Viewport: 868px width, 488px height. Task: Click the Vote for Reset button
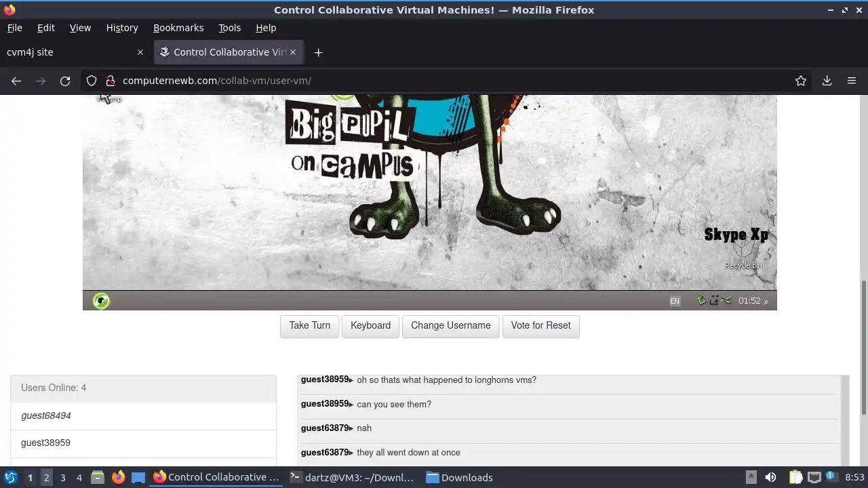[x=540, y=325]
